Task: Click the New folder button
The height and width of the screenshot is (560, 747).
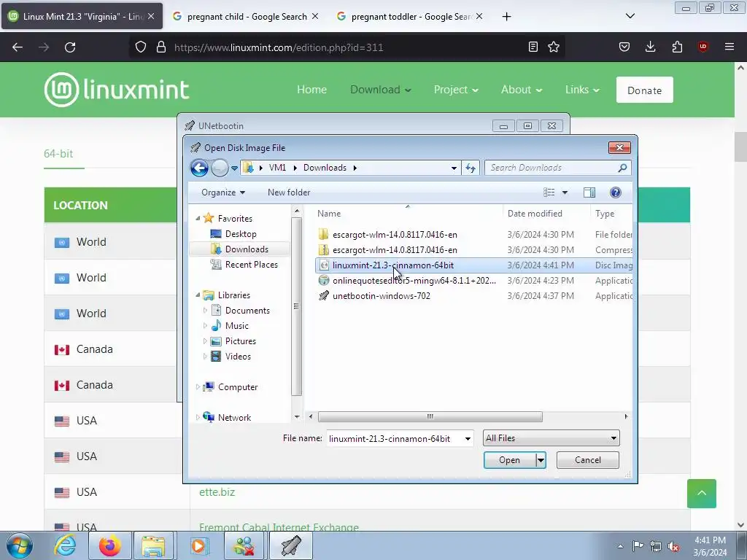Action: tap(289, 192)
